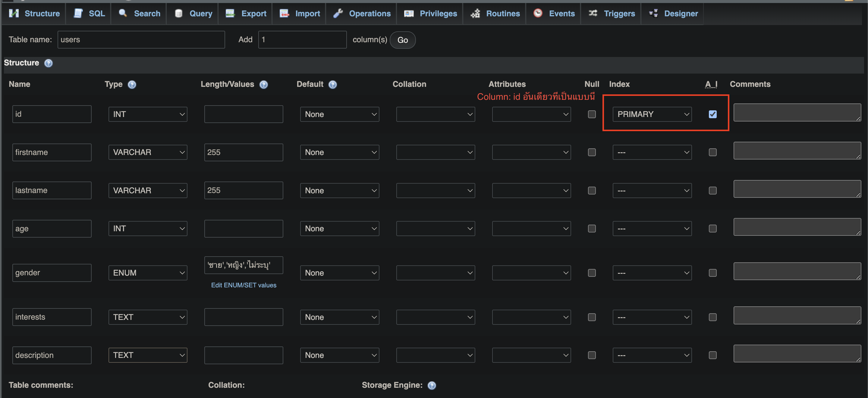Enable the Null checkbox for firstname
Viewport: 868px width, 398px height.
592,152
